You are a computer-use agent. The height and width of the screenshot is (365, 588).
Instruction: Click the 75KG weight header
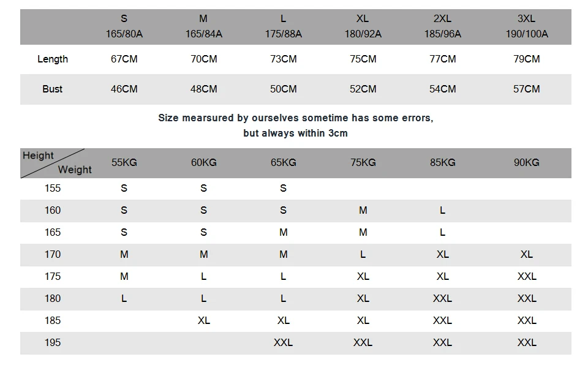pos(363,163)
